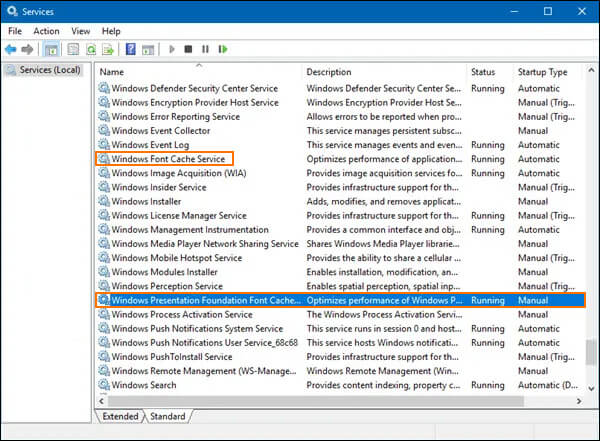
Task: Click the horizontal scrollbar left arrow
Action: (x=101, y=401)
